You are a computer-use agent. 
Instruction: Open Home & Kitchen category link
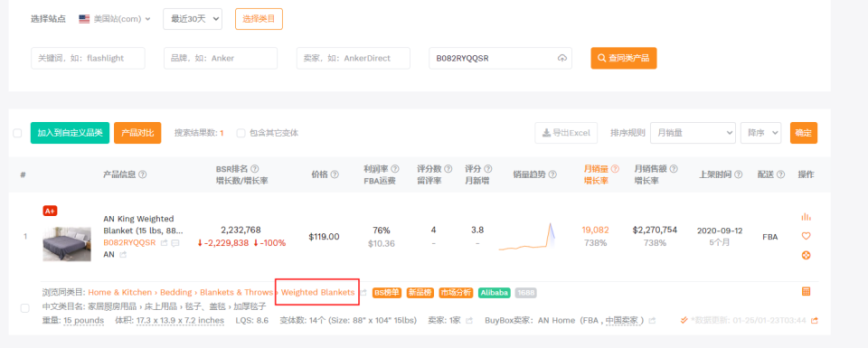point(119,293)
